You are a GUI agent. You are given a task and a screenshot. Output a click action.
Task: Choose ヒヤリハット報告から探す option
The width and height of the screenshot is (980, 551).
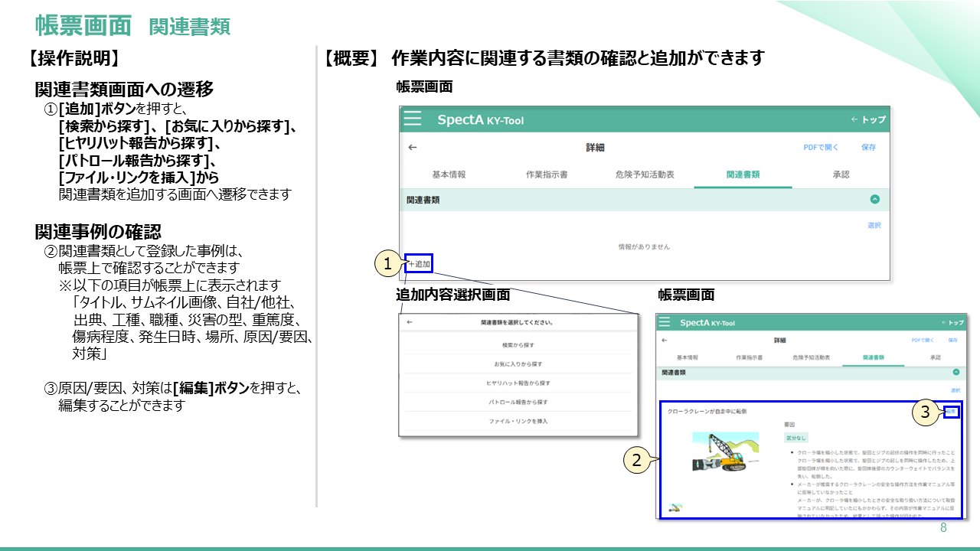[x=518, y=383]
